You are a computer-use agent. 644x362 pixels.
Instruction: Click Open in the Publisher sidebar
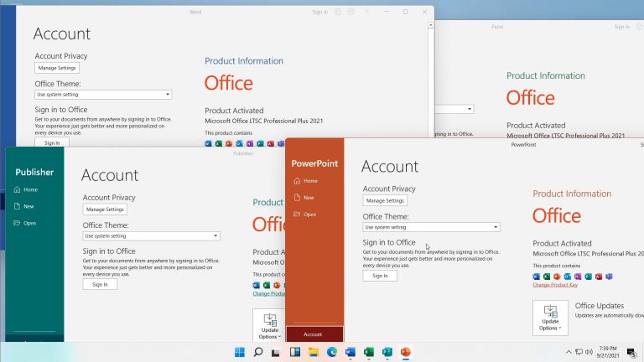[25, 223]
